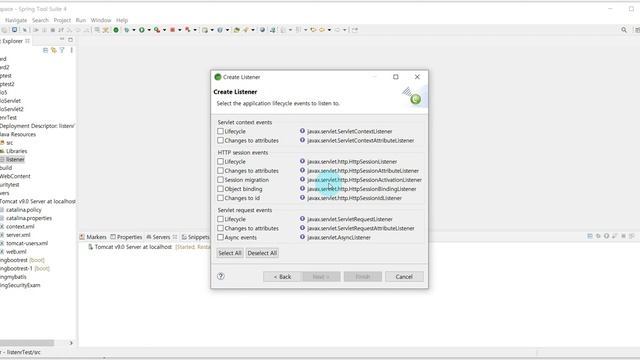Check the Changes to id checkbox
The image size is (640, 360).
[x=220, y=198]
